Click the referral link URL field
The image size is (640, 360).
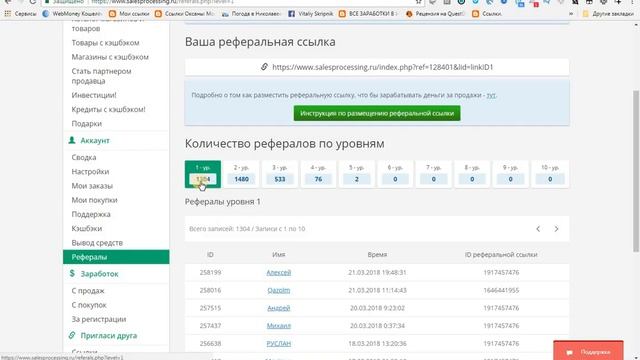point(377,67)
